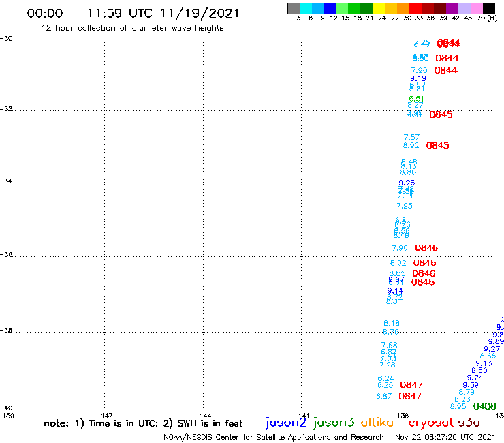Click the 'Nov 22 08:27:20 UTC 2021' timestamp
The width and height of the screenshot is (504, 443).
[445, 437]
